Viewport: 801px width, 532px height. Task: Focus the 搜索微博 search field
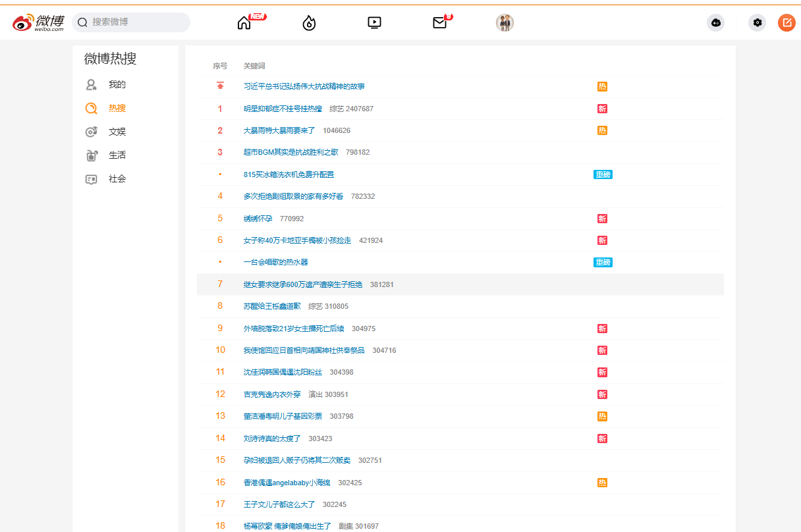(x=131, y=22)
